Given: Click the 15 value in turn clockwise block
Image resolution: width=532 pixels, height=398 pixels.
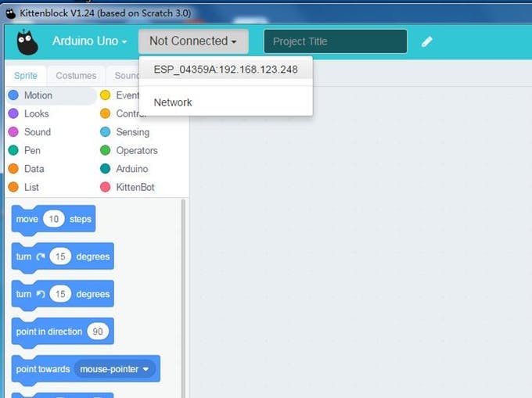Looking at the screenshot, I should click(x=60, y=256).
